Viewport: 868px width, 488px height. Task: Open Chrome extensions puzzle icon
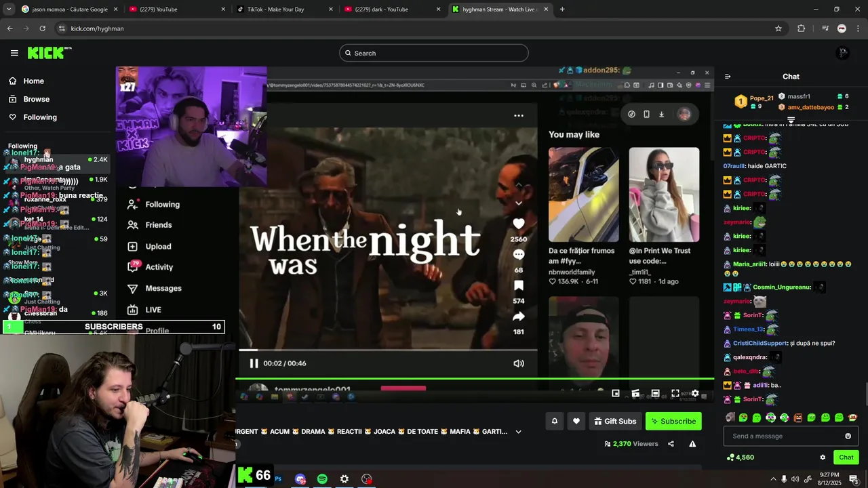[x=802, y=28]
